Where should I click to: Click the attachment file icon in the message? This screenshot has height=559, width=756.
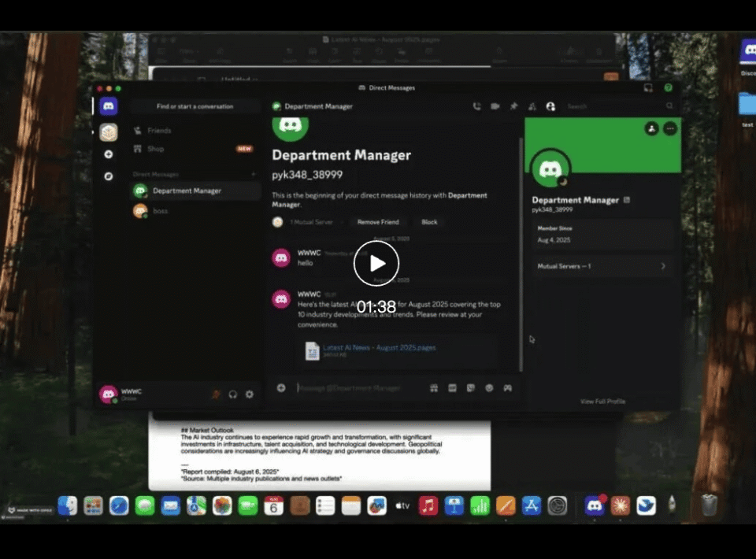(x=312, y=351)
